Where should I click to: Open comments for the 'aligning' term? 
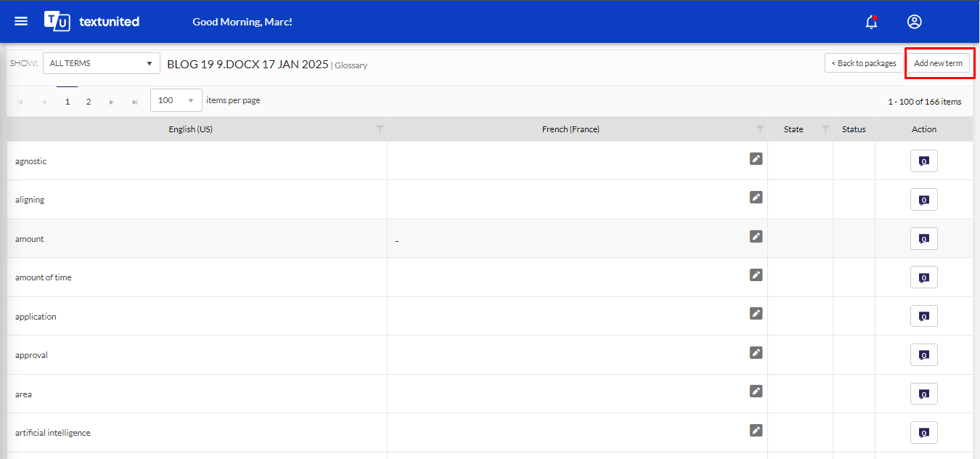pos(923,200)
